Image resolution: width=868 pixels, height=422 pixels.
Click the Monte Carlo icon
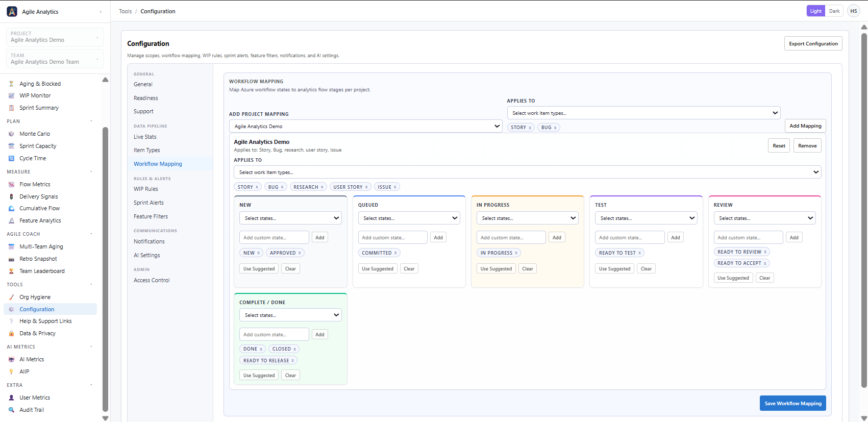[x=11, y=134]
